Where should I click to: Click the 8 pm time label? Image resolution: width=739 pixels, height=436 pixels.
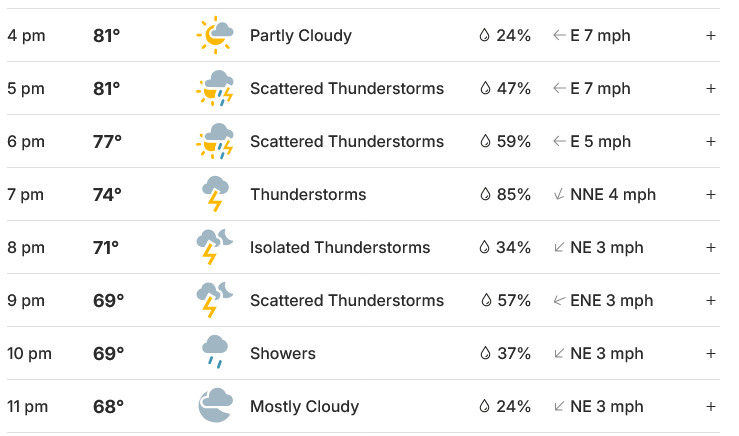click(x=26, y=247)
